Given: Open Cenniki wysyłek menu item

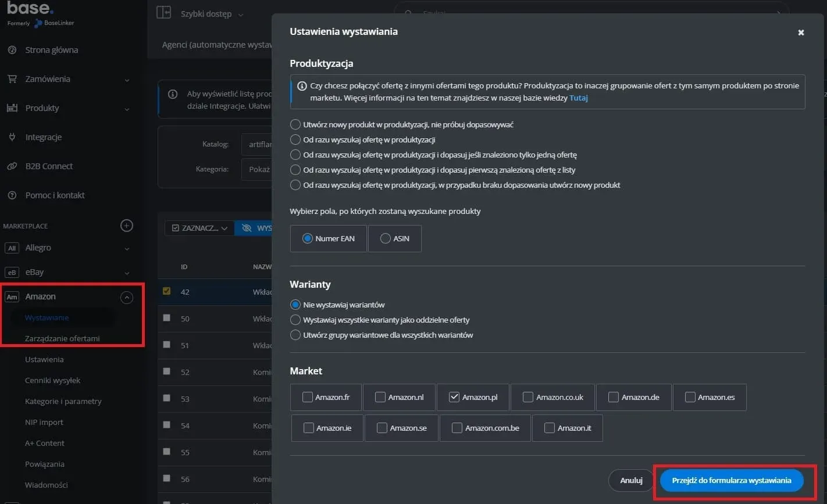Looking at the screenshot, I should coord(53,380).
